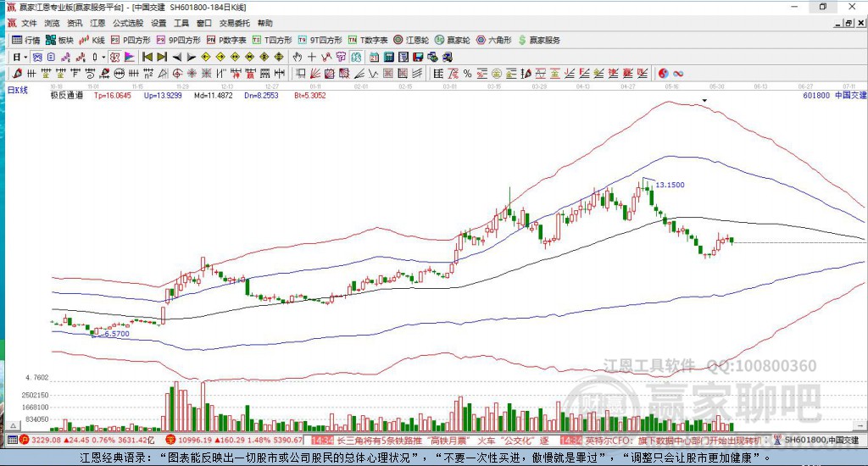Jump to the first bar icon
868x466 pixels.
pyautogui.click(x=147, y=57)
